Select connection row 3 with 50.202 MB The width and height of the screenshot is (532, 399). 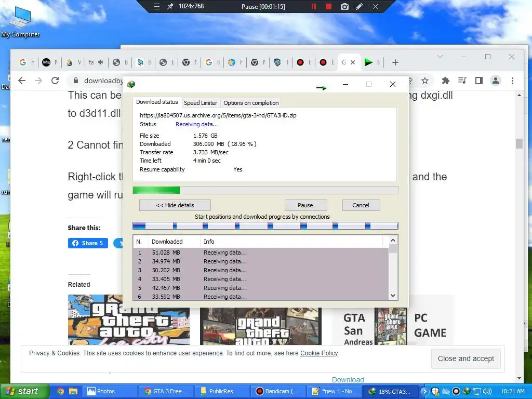261,270
